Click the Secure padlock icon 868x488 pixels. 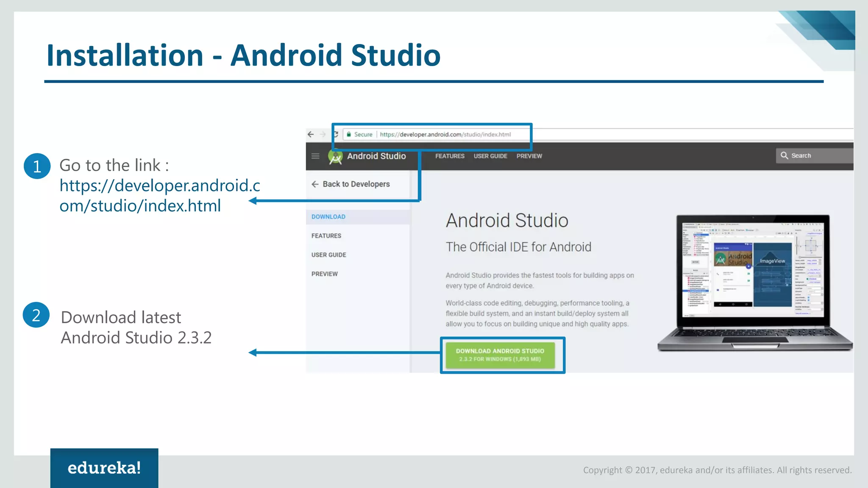tap(349, 134)
